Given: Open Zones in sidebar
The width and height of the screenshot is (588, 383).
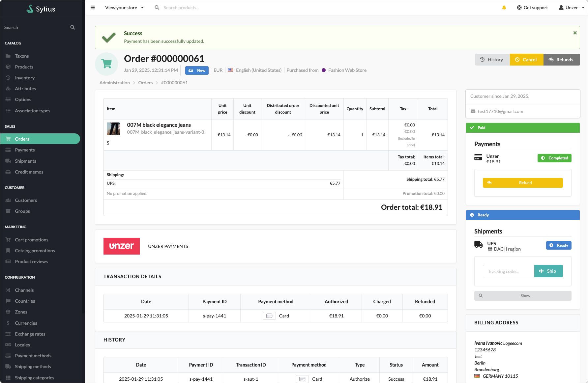Looking at the screenshot, I should click(21, 312).
